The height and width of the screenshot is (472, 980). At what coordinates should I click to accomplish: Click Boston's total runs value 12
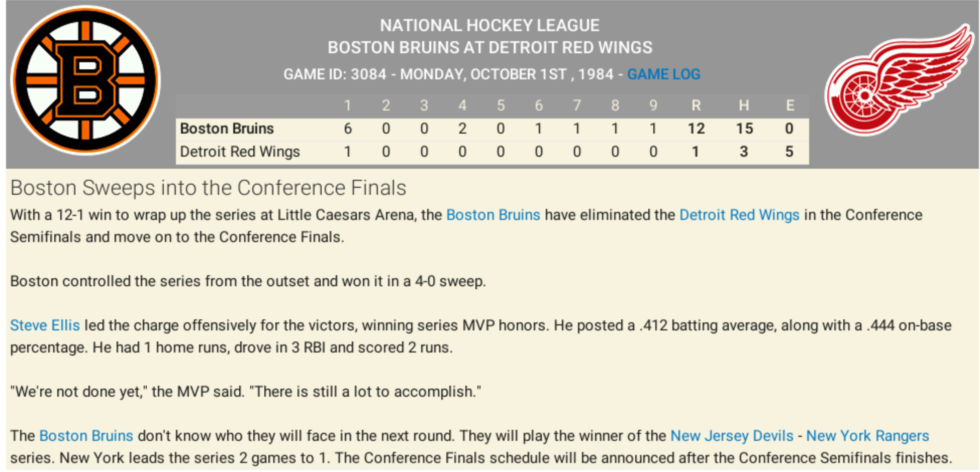(x=696, y=129)
